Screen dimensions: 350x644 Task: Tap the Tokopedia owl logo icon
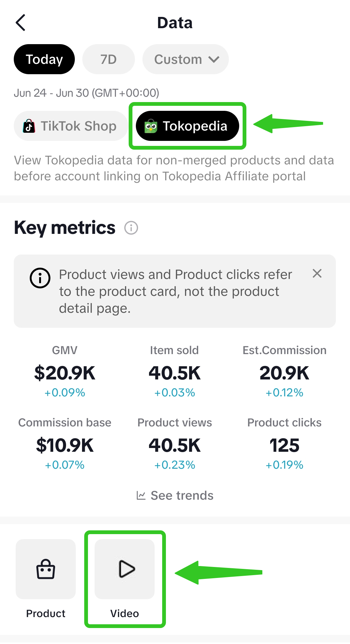click(151, 126)
